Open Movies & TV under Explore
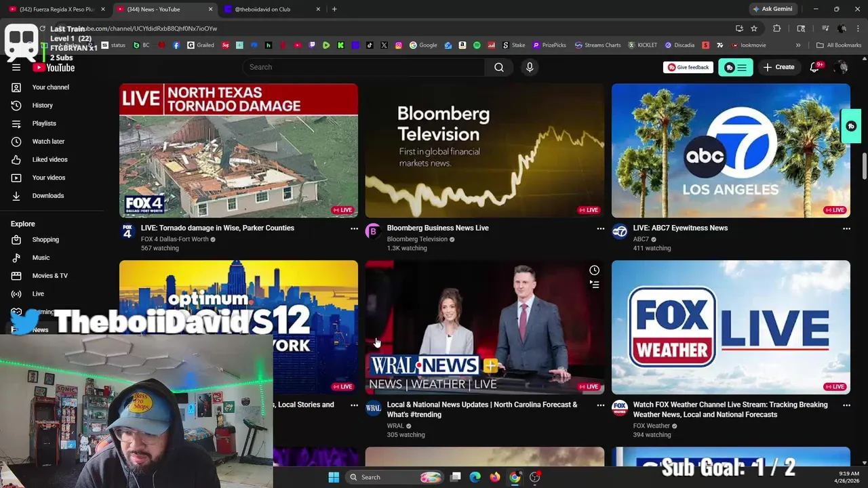This screenshot has height=488, width=868. coord(52,276)
